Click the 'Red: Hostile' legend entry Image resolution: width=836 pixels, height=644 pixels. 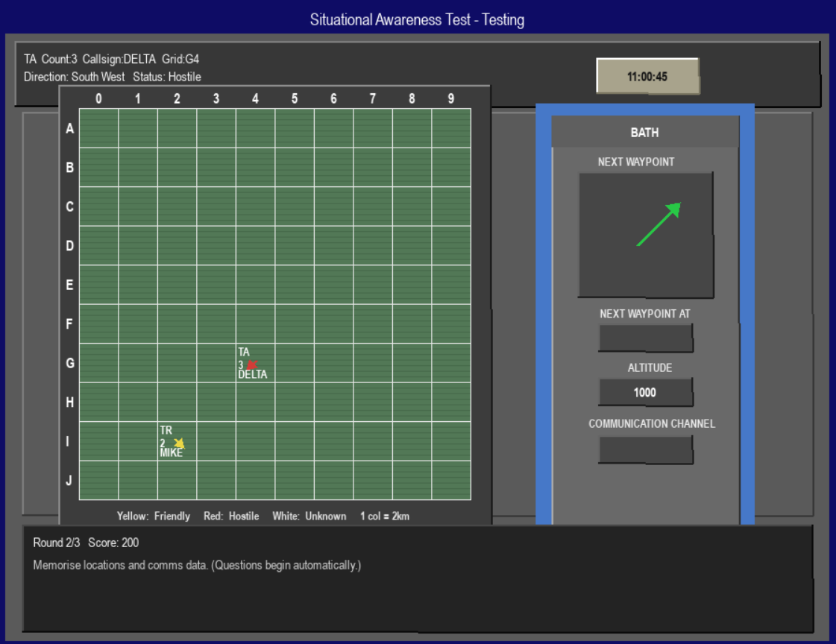[x=231, y=516]
